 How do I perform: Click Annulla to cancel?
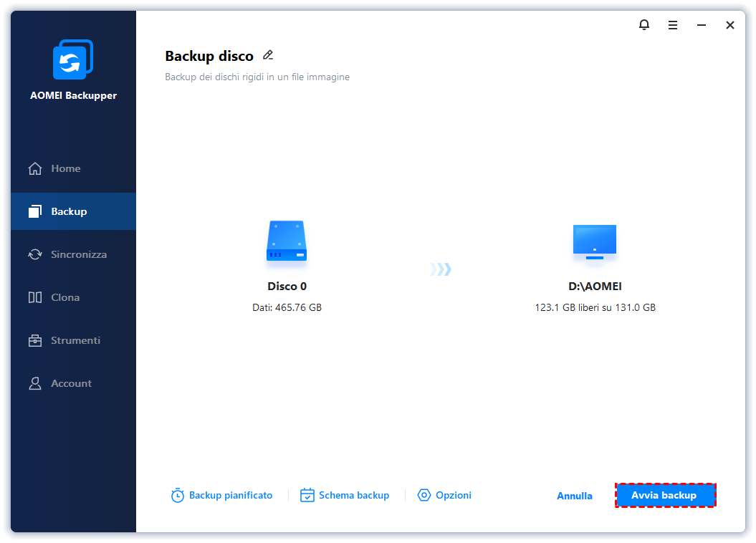pos(574,496)
